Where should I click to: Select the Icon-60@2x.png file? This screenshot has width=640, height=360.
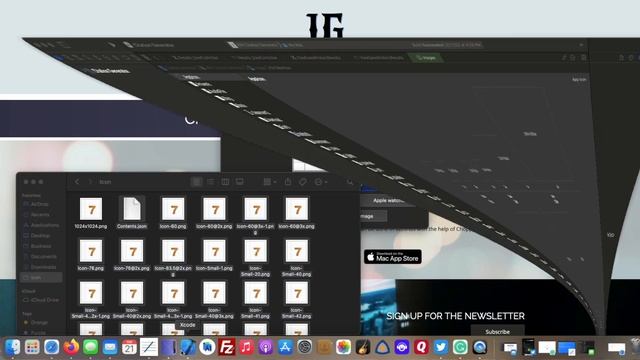click(x=214, y=213)
